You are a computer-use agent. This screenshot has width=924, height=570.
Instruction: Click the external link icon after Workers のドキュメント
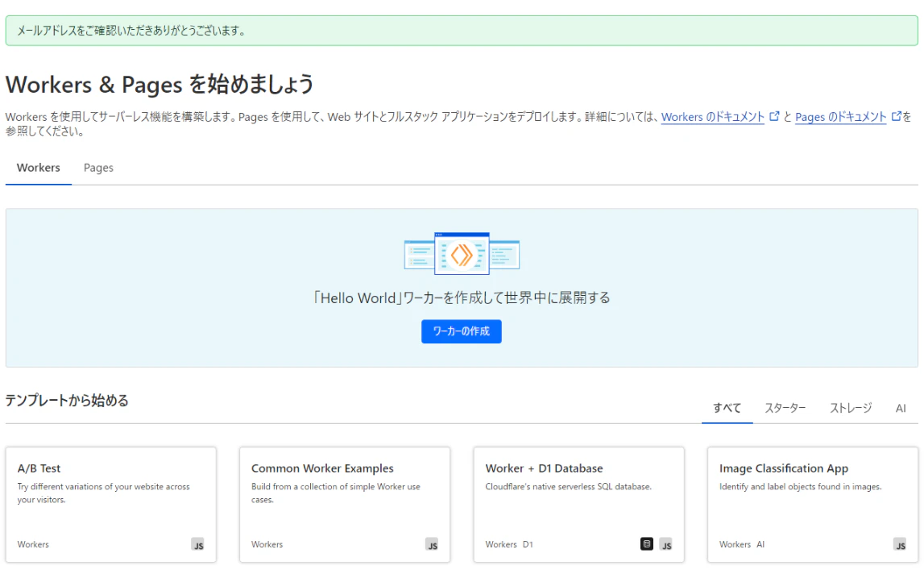tap(774, 116)
